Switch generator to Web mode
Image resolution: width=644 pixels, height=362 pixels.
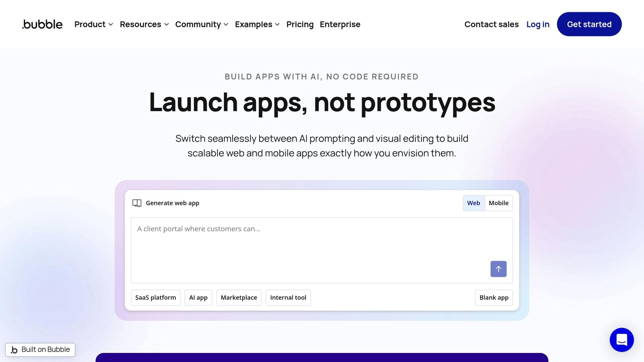pos(474,203)
